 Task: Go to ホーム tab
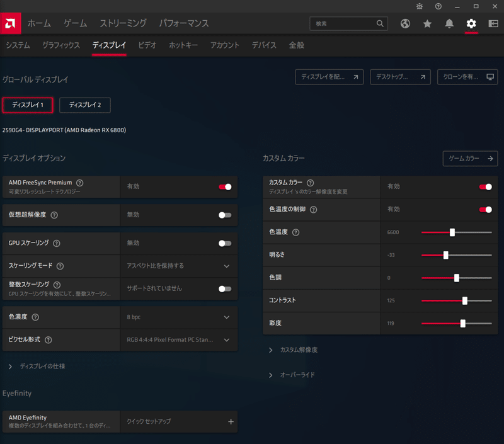point(39,23)
